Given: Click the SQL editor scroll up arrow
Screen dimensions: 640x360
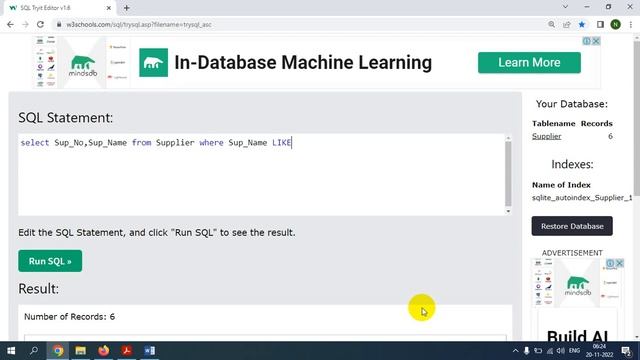Looking at the screenshot, I should (x=508, y=138).
